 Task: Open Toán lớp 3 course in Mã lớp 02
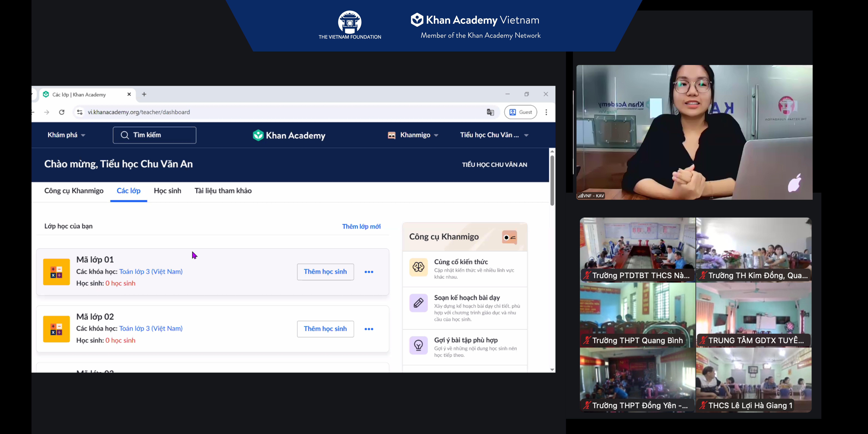pyautogui.click(x=151, y=329)
